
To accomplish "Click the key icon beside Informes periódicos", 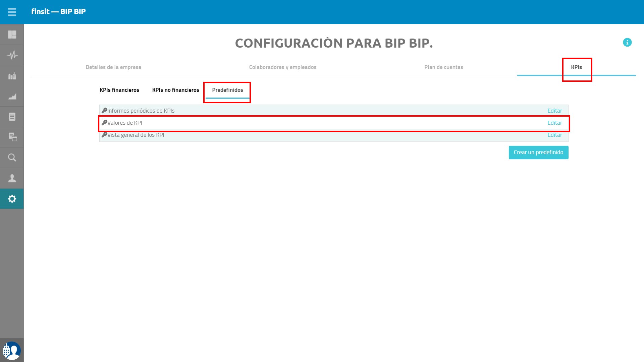I will point(104,110).
